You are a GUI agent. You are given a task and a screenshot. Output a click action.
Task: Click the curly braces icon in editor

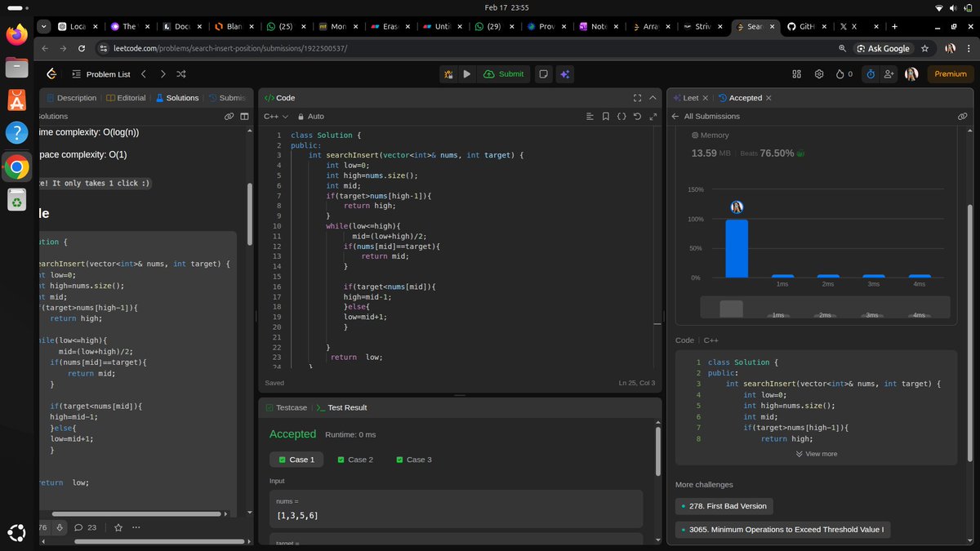tap(621, 117)
